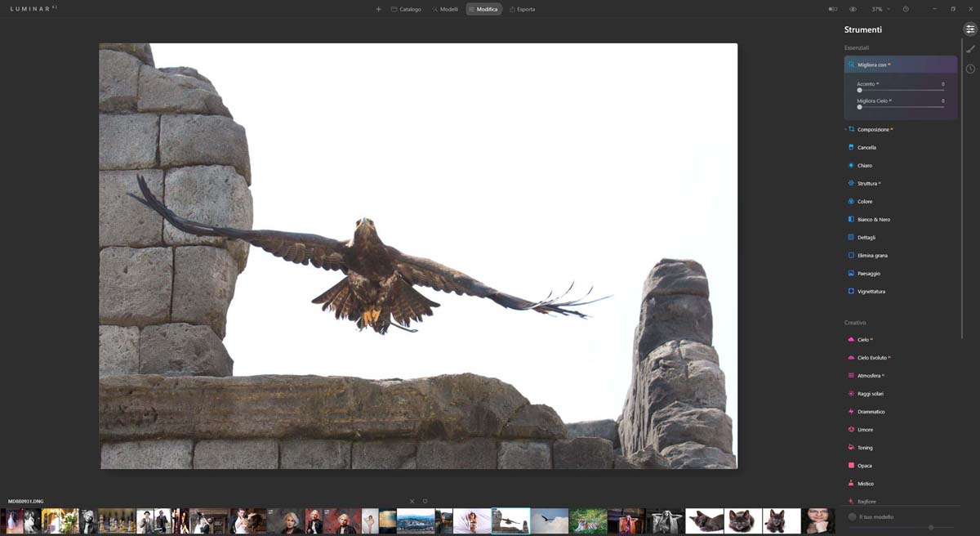Open the edit tools panel icon
This screenshot has height=536, width=980.
pos(970,29)
